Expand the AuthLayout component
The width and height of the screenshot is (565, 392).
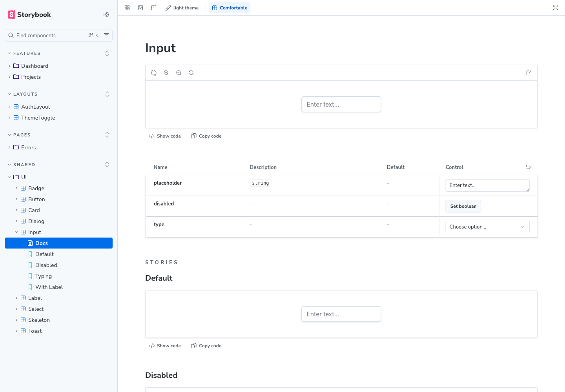pos(58,107)
